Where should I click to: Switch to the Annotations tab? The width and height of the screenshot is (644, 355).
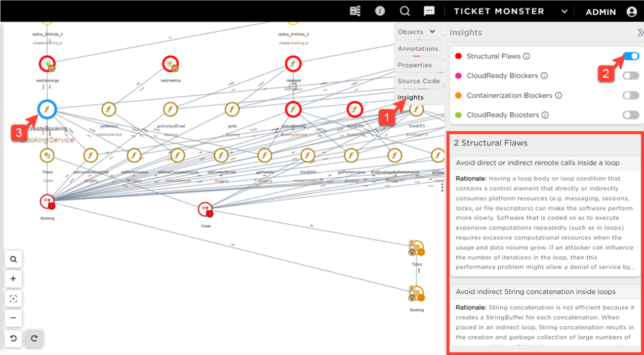click(x=418, y=49)
